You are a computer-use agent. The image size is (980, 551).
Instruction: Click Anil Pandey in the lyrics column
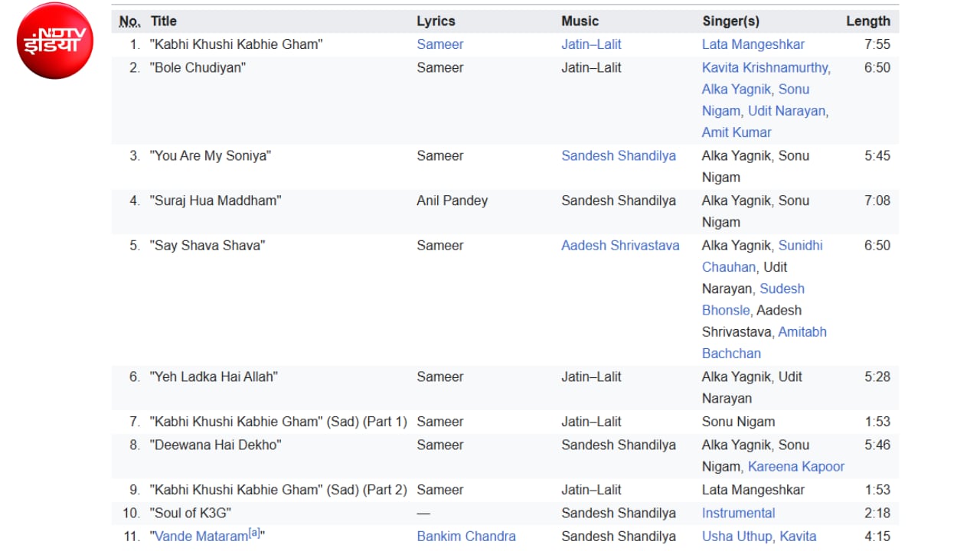click(x=452, y=201)
